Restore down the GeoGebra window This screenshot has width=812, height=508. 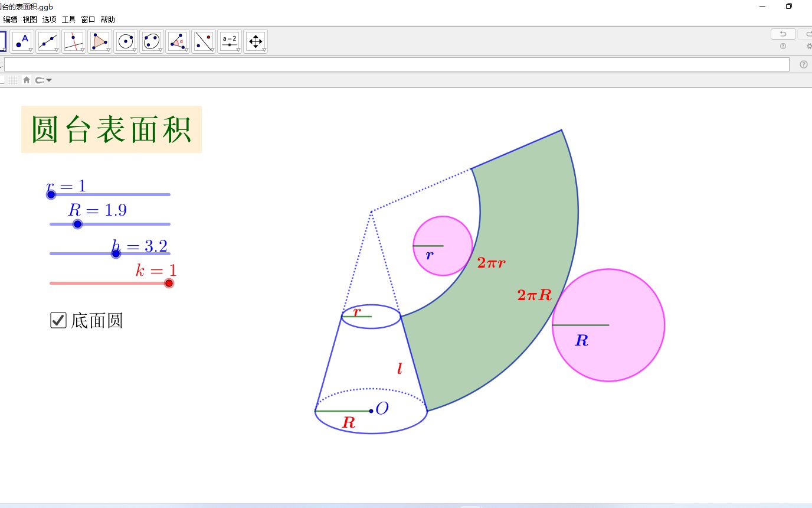789,6
